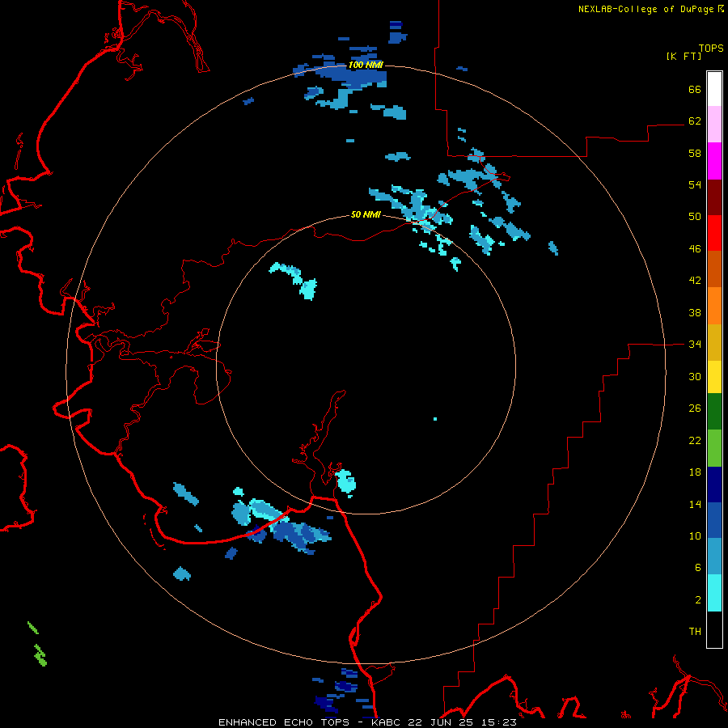Viewport: 728px width, 728px height.
Task: Select legend value '14'
Action: pyautogui.click(x=695, y=504)
